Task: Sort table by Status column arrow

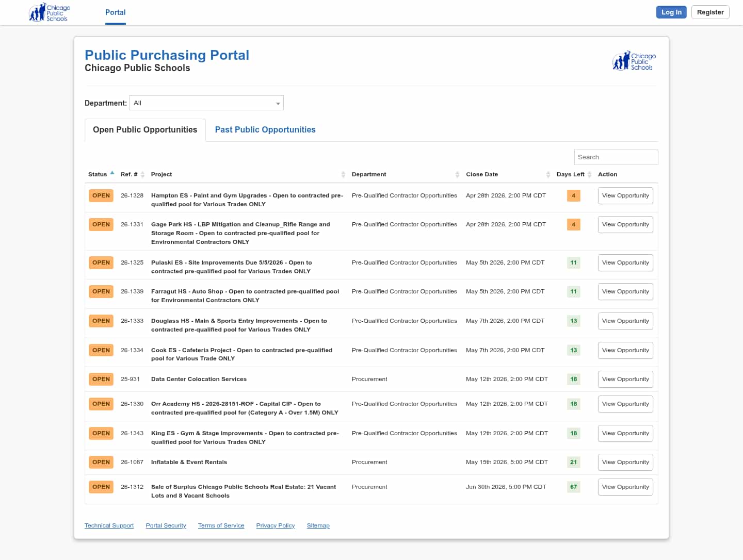Action: point(112,173)
